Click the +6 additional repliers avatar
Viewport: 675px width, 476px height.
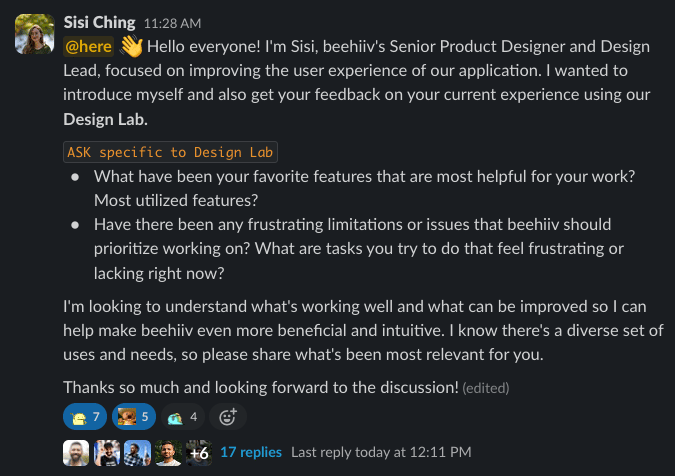199,453
